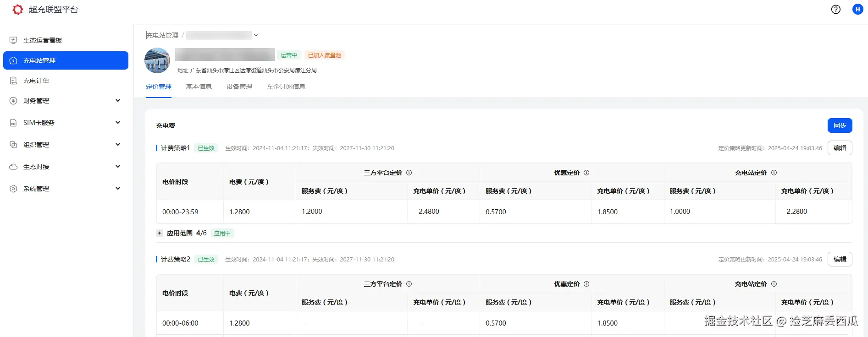This screenshot has height=337, width=868.
Task: Open the help question mark icon
Action: [x=836, y=9]
